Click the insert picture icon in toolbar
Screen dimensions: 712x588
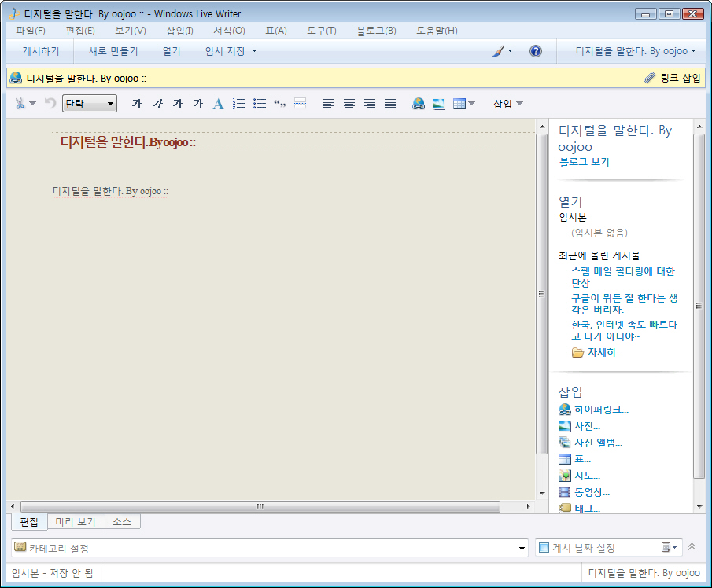coord(439,104)
